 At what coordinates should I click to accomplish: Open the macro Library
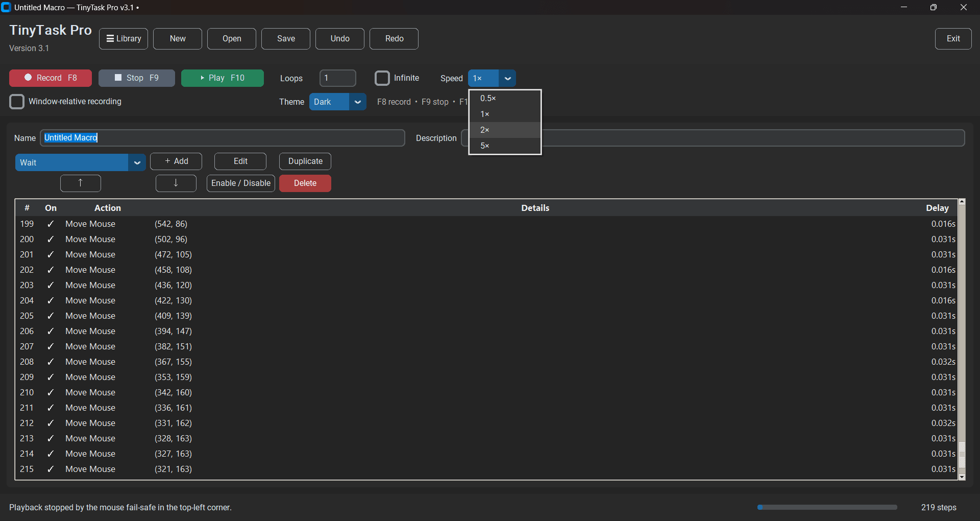124,39
